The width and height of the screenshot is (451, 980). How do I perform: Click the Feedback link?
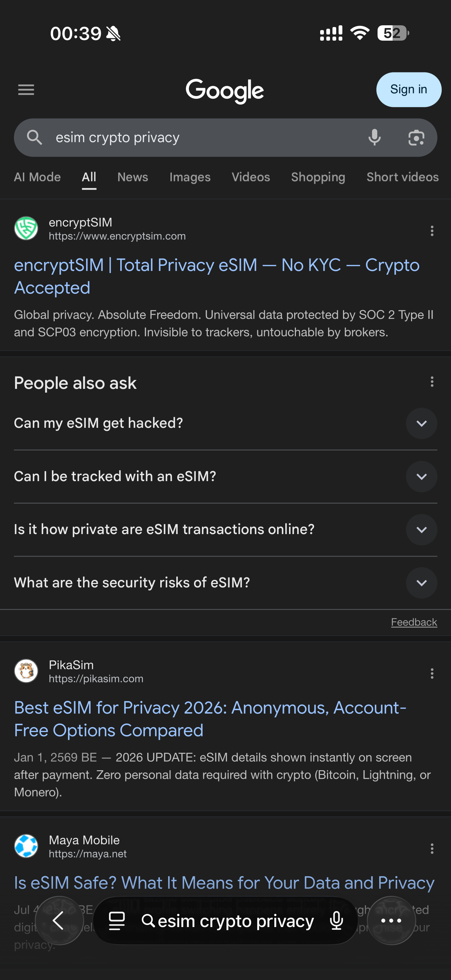[414, 622]
